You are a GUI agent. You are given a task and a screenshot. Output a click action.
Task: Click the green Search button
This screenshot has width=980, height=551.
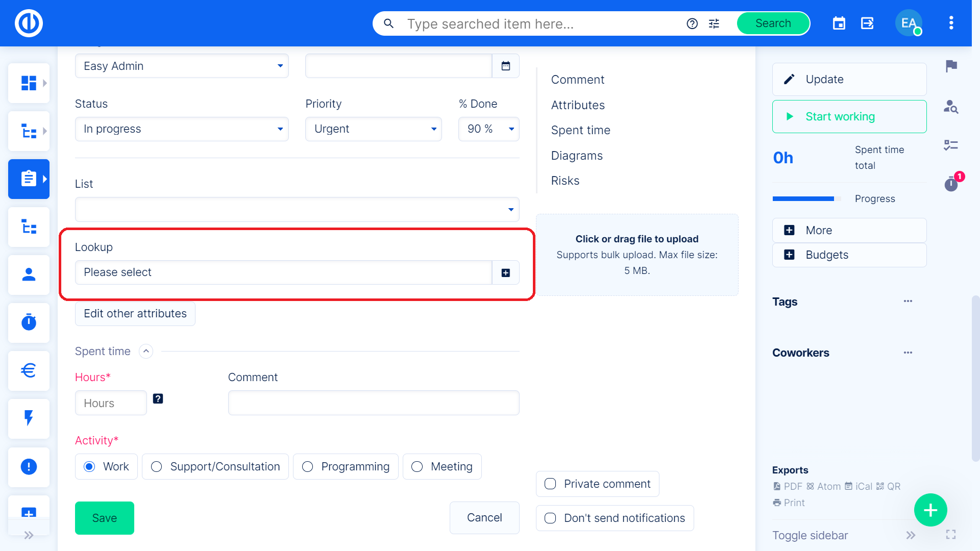point(773,23)
